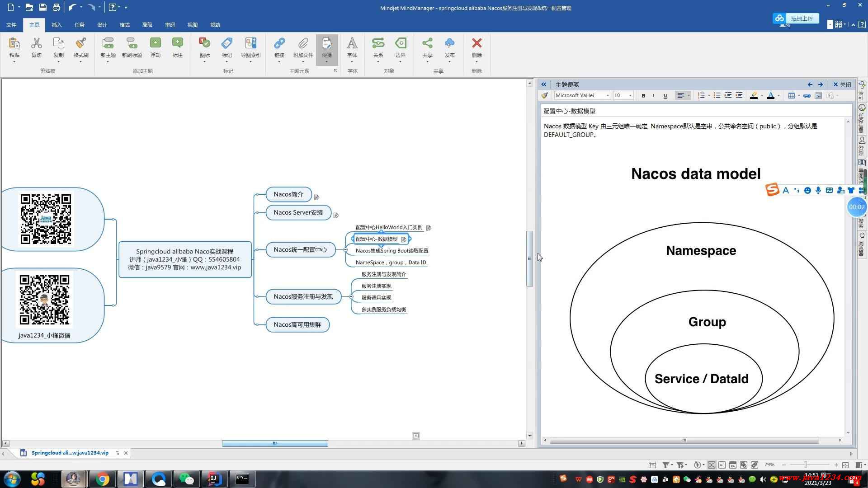Screen dimensions: 868x488
Task: Select the Nacos高可用集群 topic
Action: click(297, 325)
